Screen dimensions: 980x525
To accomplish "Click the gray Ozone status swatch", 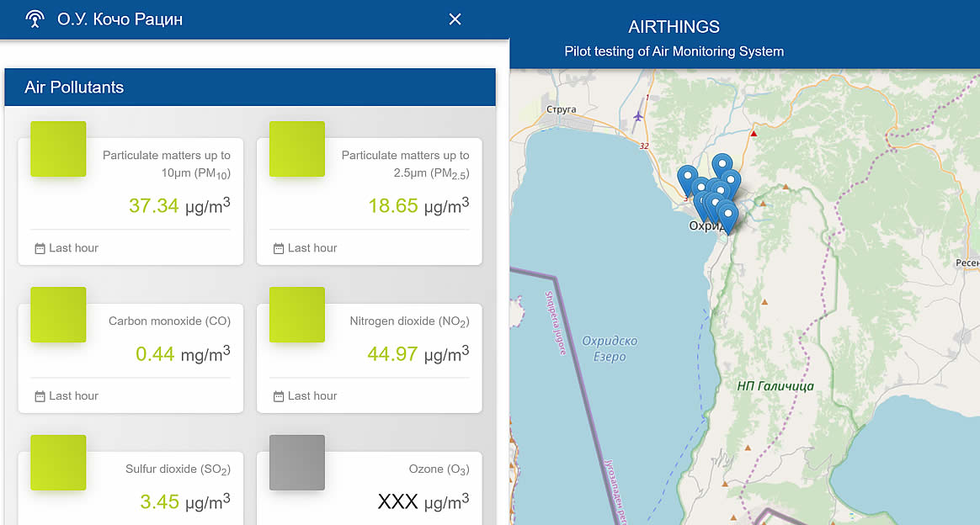I will click(297, 463).
